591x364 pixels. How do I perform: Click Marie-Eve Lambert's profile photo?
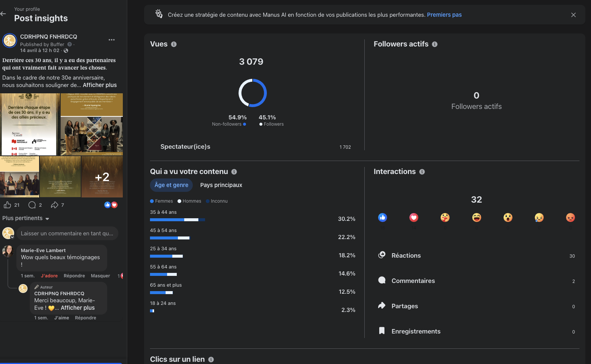8,251
